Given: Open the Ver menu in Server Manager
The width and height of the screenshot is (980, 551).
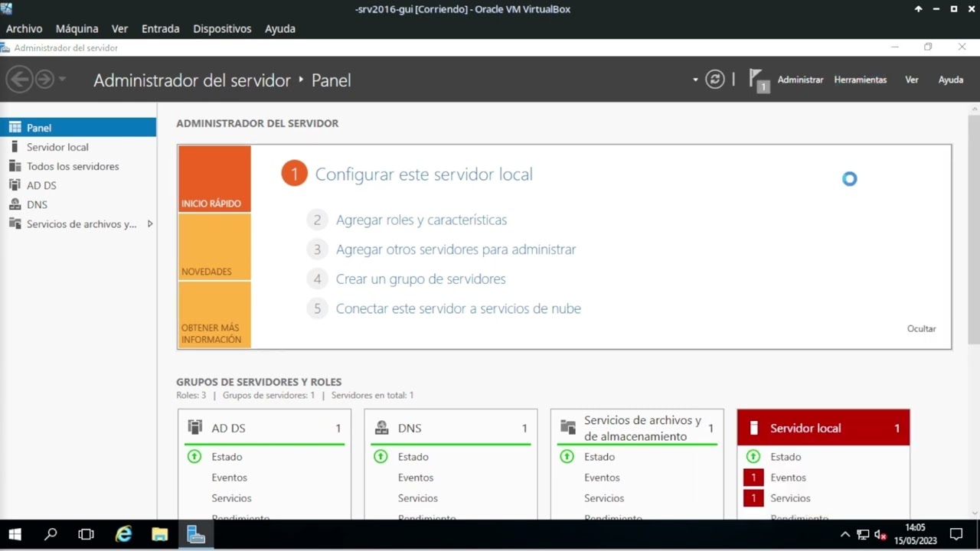Looking at the screenshot, I should (911, 80).
